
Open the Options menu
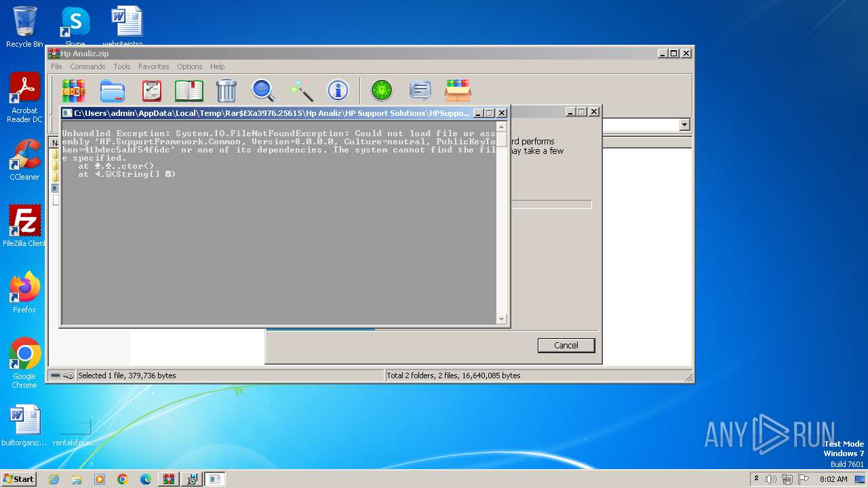point(190,66)
